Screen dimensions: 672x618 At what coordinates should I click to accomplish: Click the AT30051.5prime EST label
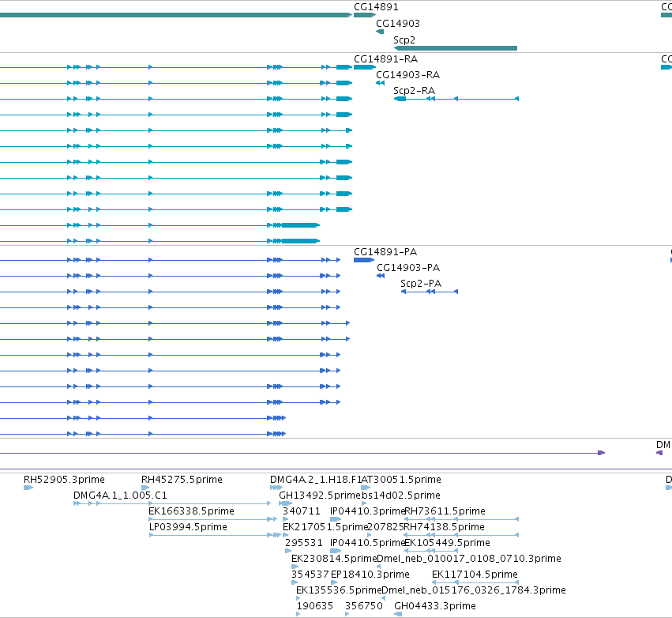(401, 480)
